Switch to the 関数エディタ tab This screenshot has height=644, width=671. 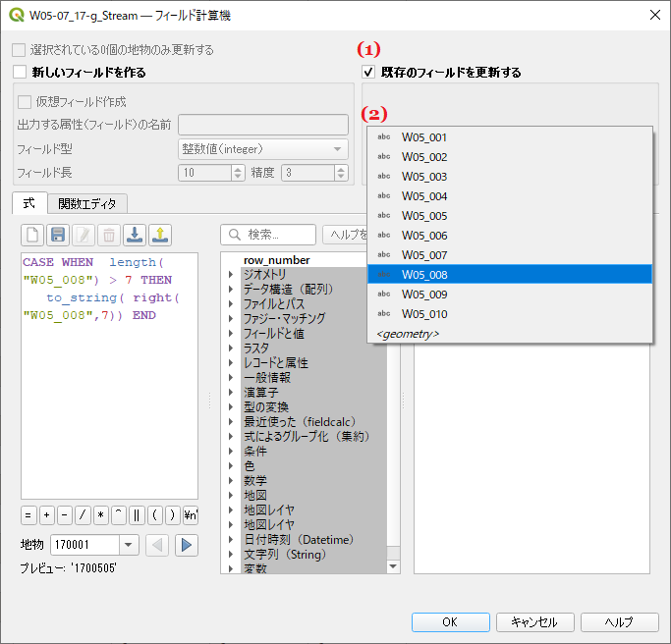(87, 204)
